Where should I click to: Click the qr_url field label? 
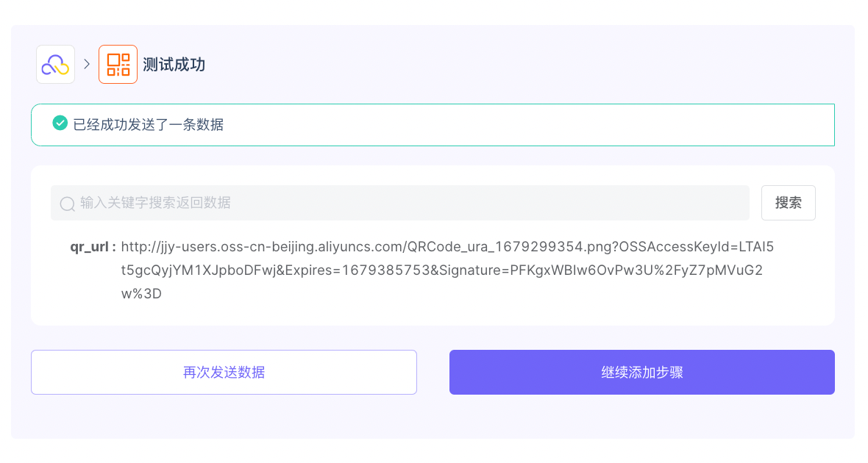[x=93, y=247]
